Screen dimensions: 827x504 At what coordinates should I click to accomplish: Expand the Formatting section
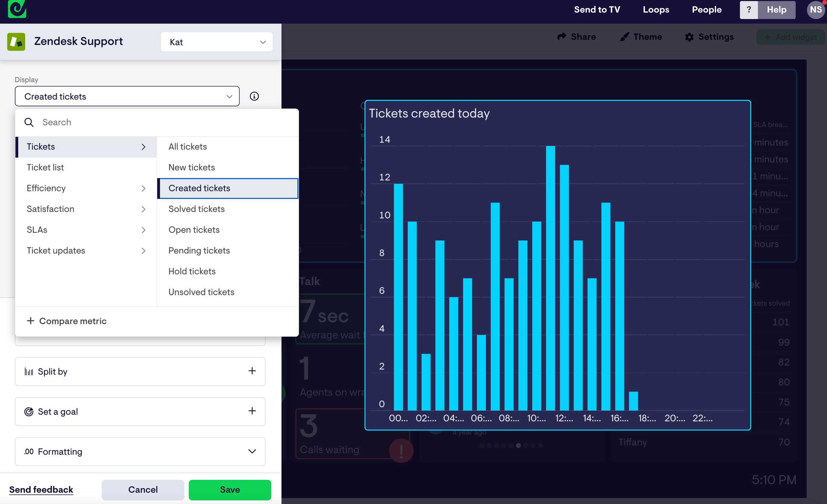[x=252, y=451]
